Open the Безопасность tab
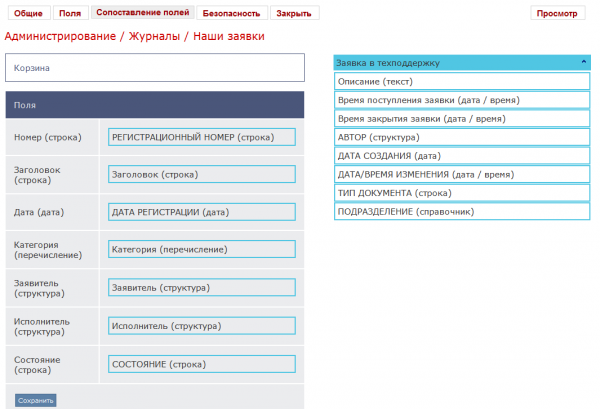 [231, 14]
